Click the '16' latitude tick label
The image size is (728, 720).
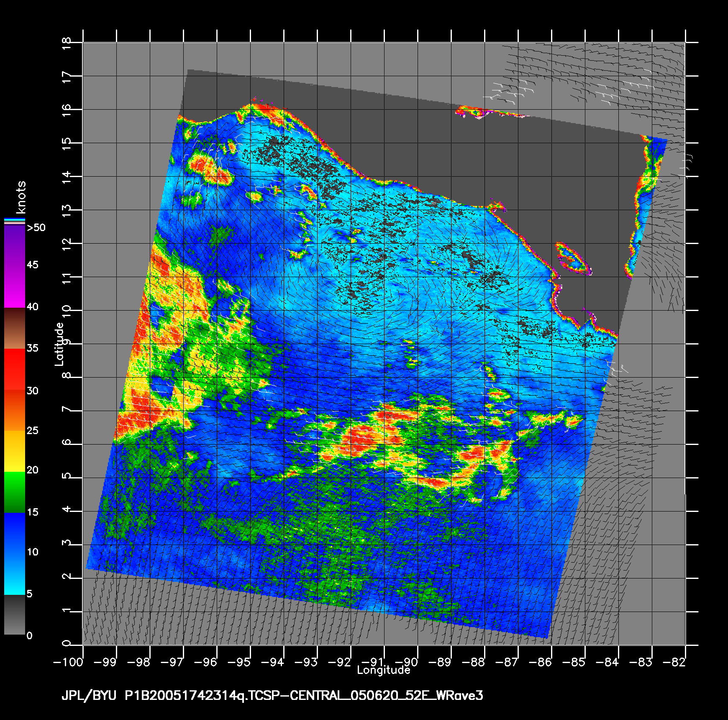click(67, 110)
